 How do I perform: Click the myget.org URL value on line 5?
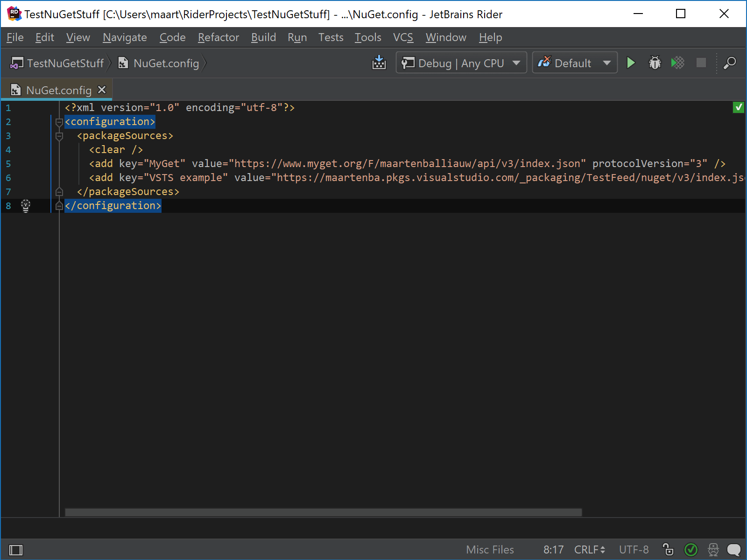click(407, 164)
